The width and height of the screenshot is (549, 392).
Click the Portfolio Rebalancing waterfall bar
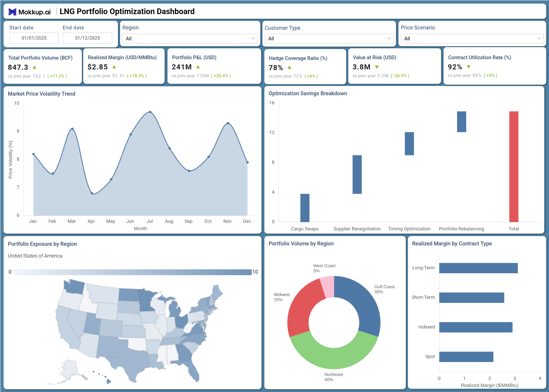pos(462,122)
